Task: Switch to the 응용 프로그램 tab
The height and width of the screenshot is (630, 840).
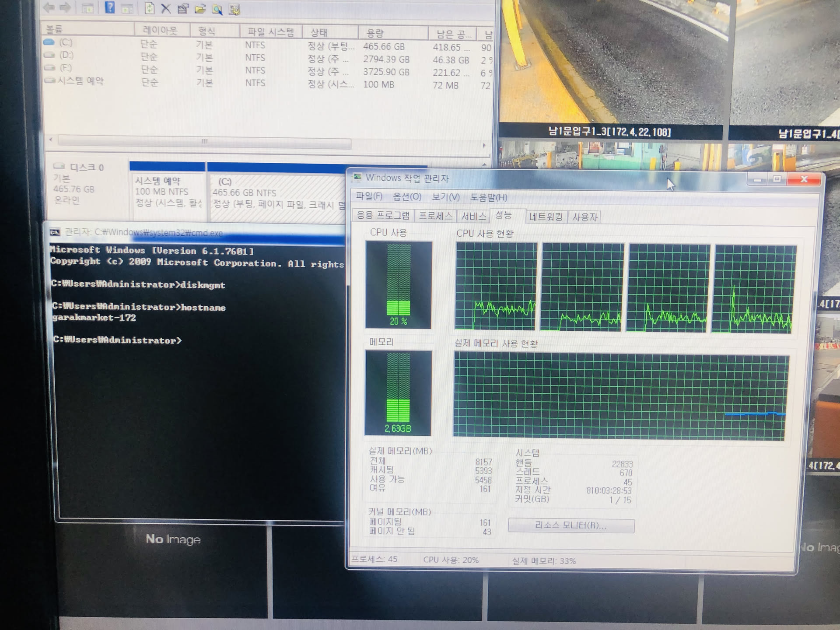Action: (x=383, y=215)
